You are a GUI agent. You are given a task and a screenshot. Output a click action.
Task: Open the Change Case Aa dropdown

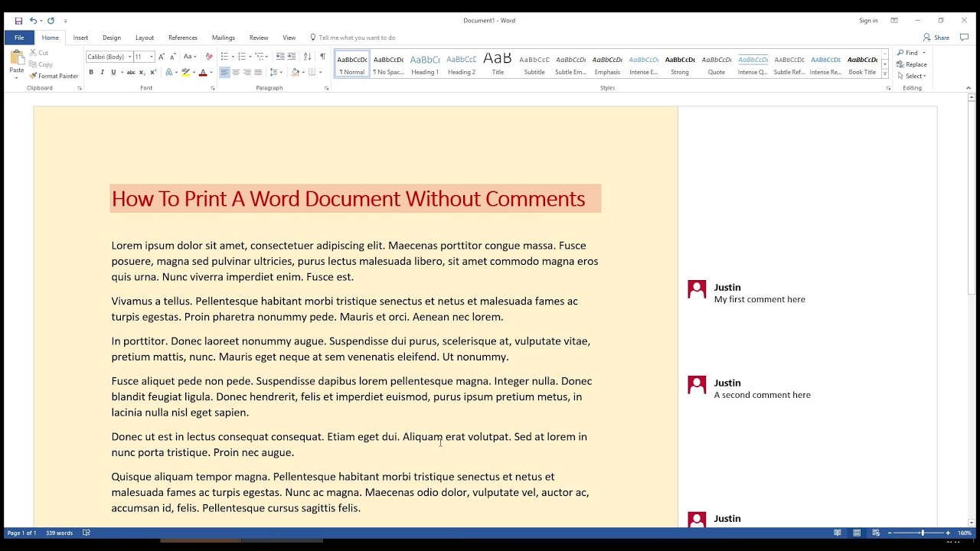pos(189,57)
